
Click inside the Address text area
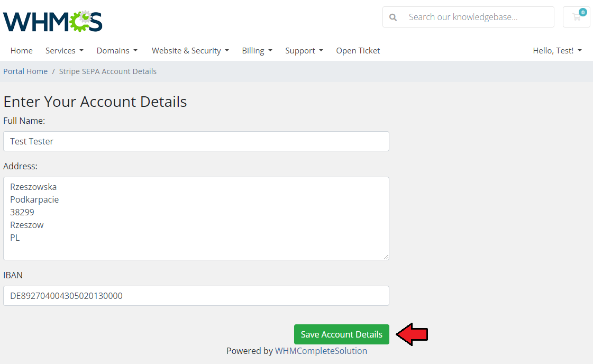[x=196, y=219]
